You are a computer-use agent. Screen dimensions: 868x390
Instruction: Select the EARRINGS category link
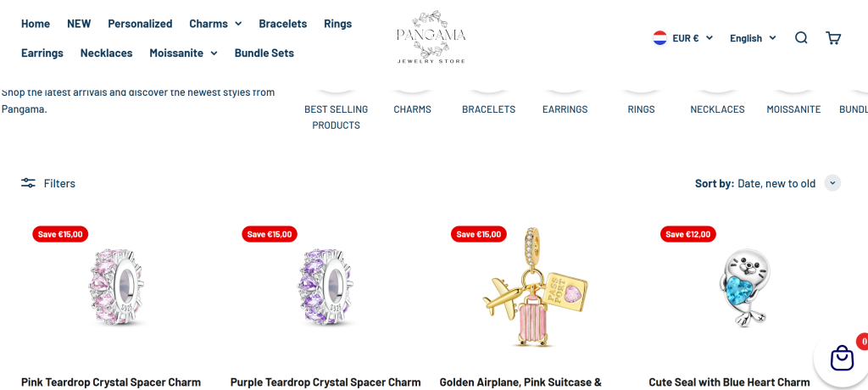pos(565,109)
